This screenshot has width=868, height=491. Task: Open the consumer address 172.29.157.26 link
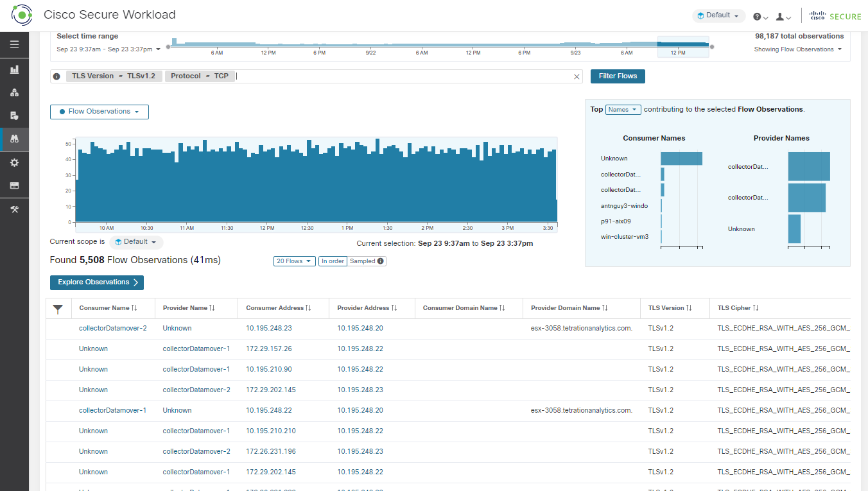(269, 349)
